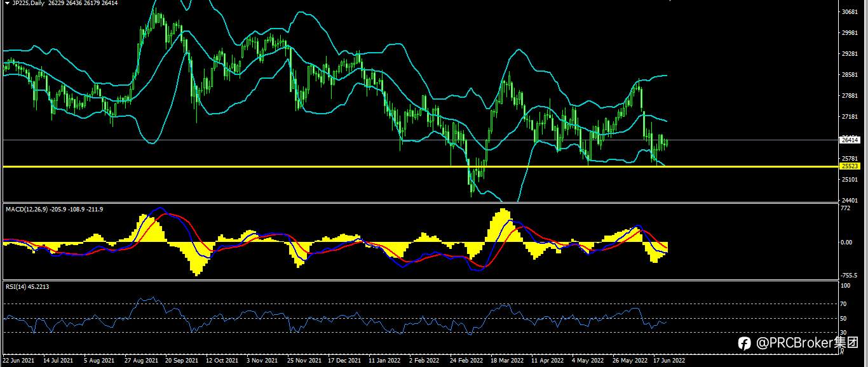Click the 11 Jan 2022 date label
The image size is (868, 367).
(x=384, y=360)
